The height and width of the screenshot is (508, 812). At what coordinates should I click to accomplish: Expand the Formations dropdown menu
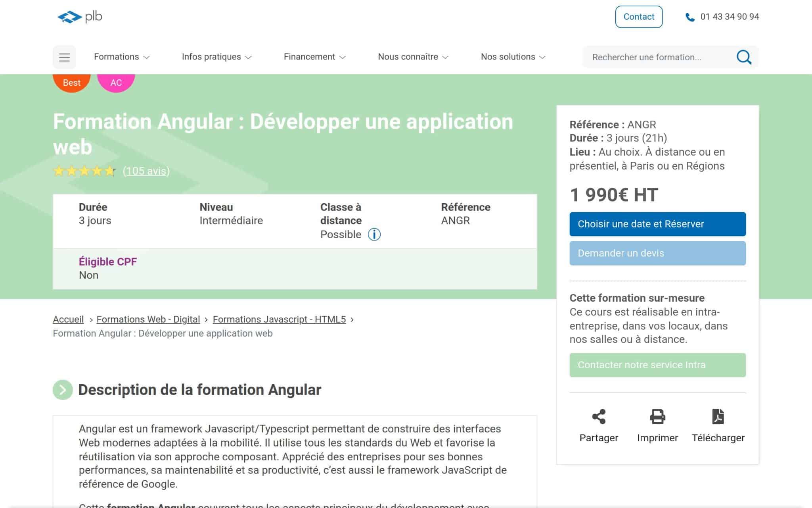pyautogui.click(x=122, y=57)
